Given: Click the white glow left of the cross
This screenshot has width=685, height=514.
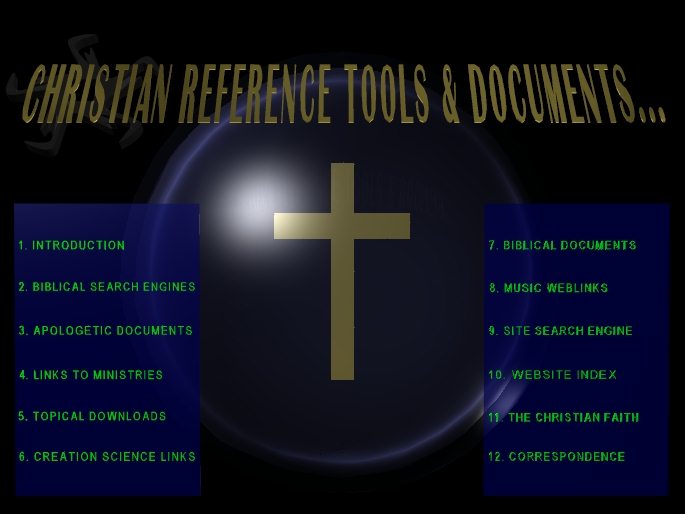Looking at the screenshot, I should [243, 205].
